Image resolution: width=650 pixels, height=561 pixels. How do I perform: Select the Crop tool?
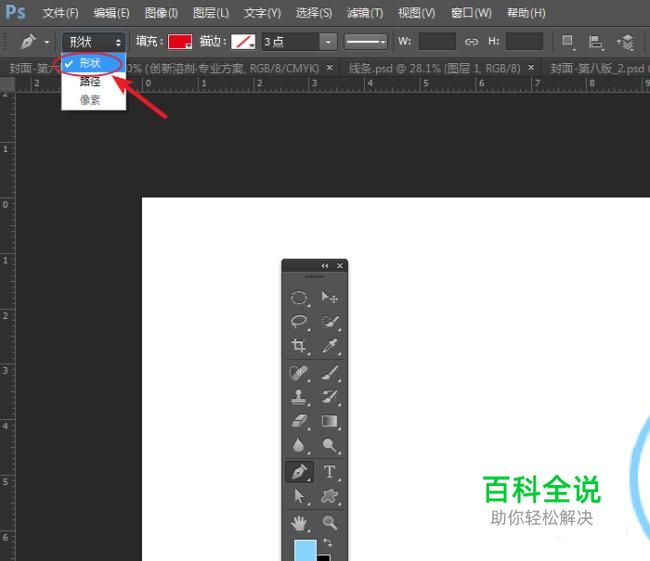click(x=299, y=347)
